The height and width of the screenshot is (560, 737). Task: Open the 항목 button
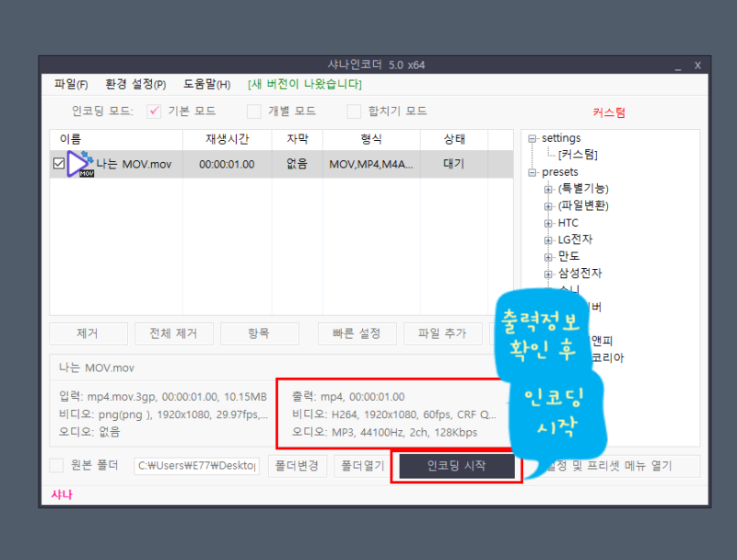260,333
